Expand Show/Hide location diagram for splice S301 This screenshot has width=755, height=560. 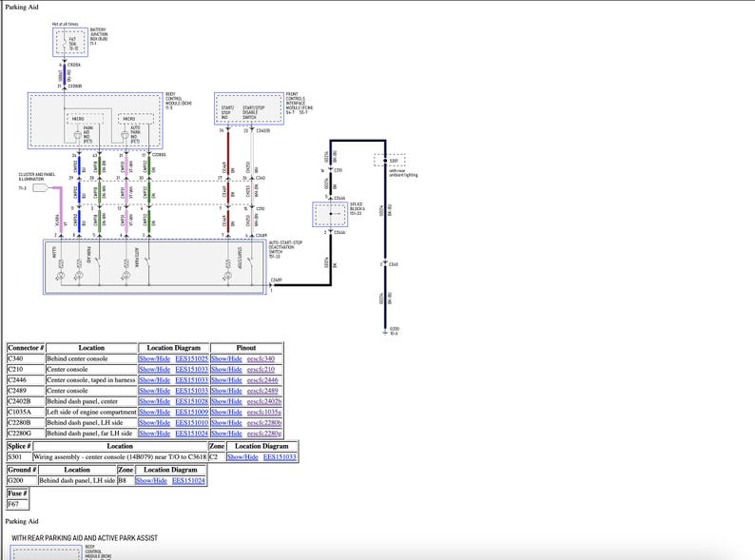242,457
